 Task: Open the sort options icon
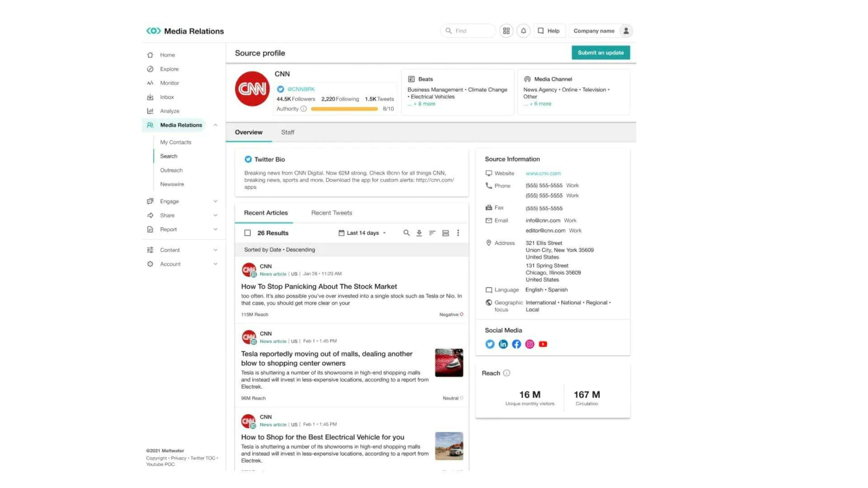point(432,233)
